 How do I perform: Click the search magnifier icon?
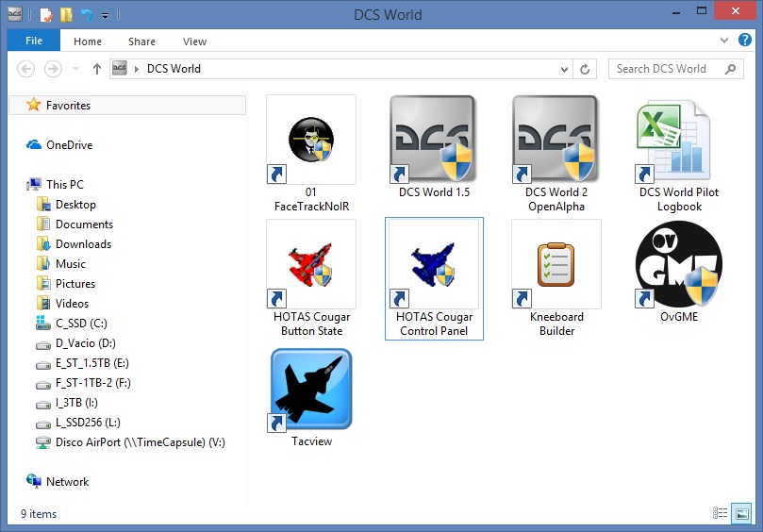(x=730, y=69)
